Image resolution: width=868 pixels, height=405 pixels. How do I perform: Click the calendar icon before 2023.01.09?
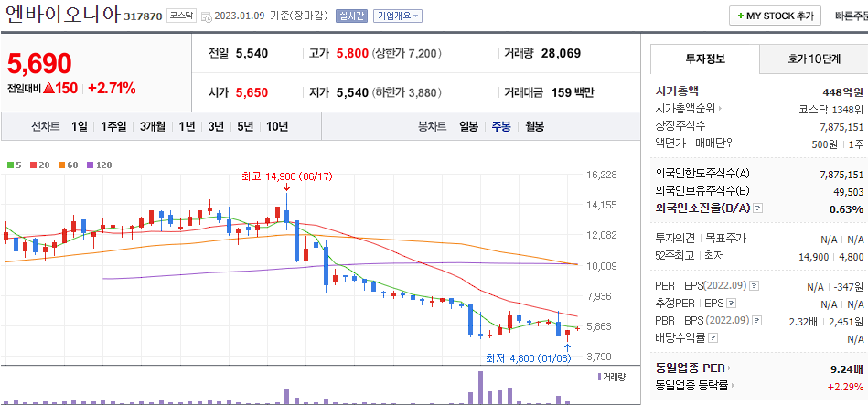(206, 16)
